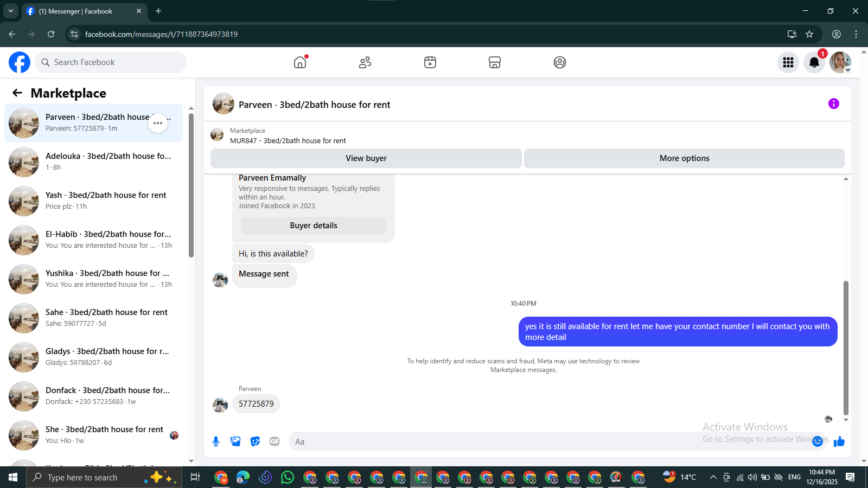868x488 pixels.
Task: Open the emoji picker in the message box
Action: [818, 441]
